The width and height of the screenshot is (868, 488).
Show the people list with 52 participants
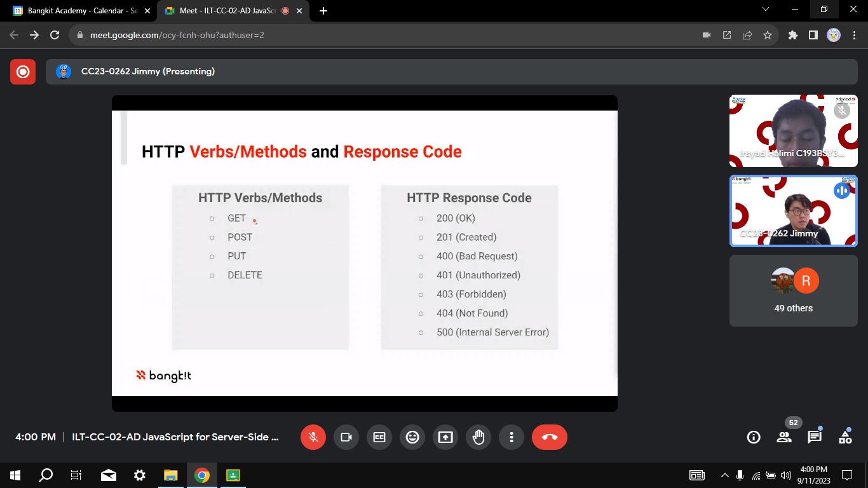coord(784,437)
